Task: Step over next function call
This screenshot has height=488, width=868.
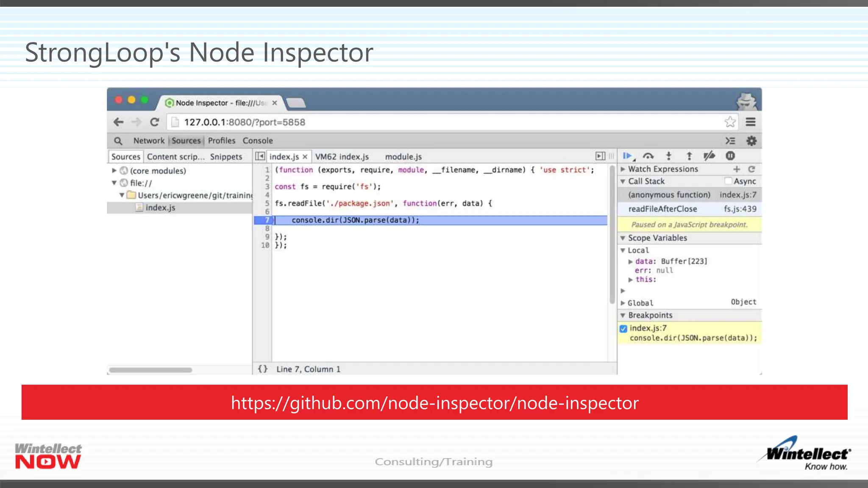Action: point(648,156)
